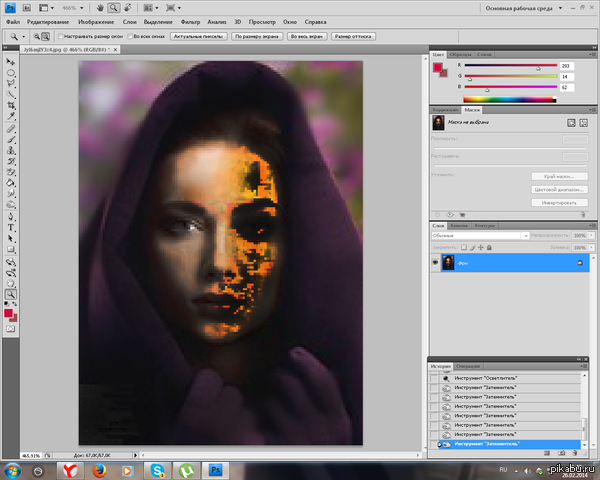
Task: Hide the 'Фон' layer with eye icon
Action: point(435,261)
